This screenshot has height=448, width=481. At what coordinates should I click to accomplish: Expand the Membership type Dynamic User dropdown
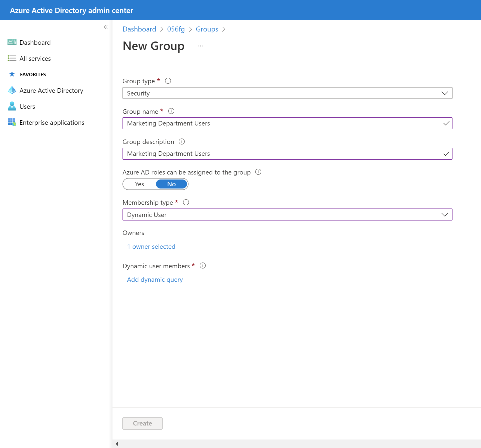point(287,214)
